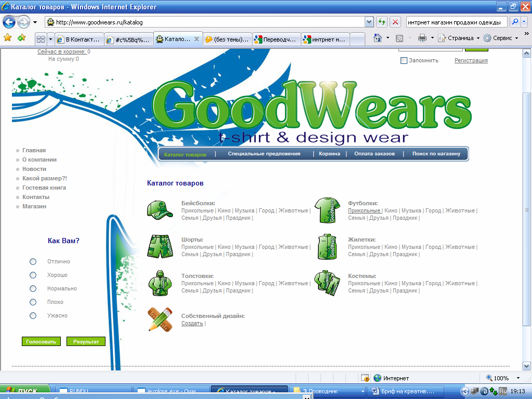Click the green shorts category image
Screen dimensions: 532x399
click(x=160, y=246)
